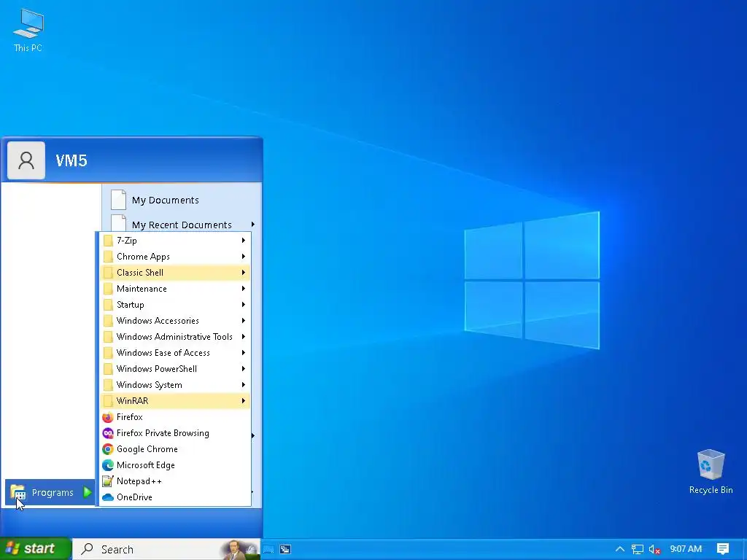
Task: Click the Microsoft Edge label
Action: 146,465
